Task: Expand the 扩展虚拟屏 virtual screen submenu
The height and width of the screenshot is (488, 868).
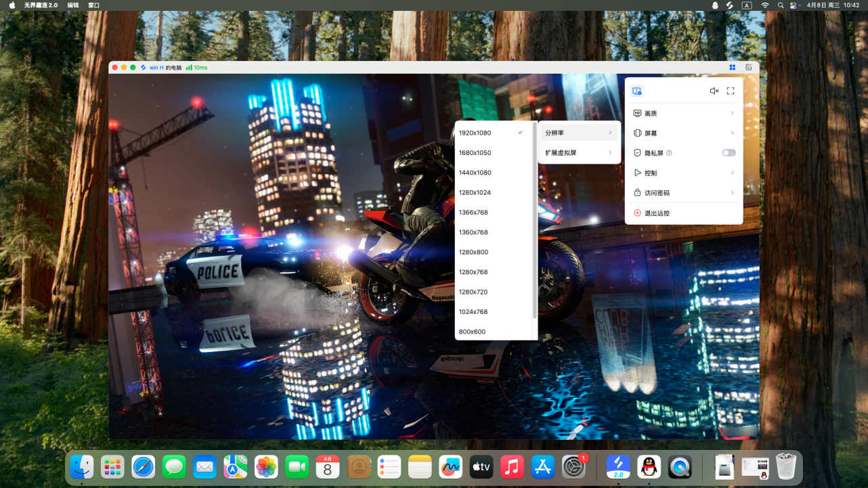Action: pyautogui.click(x=579, y=153)
